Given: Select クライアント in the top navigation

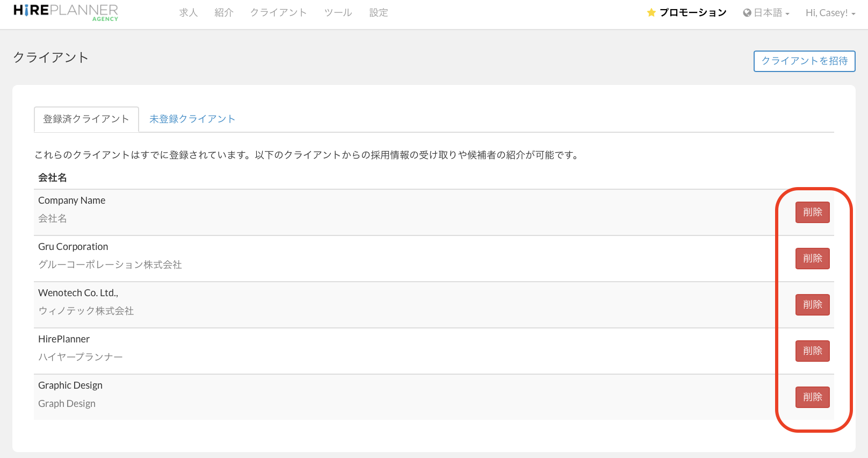Looking at the screenshot, I should pyautogui.click(x=278, y=13).
